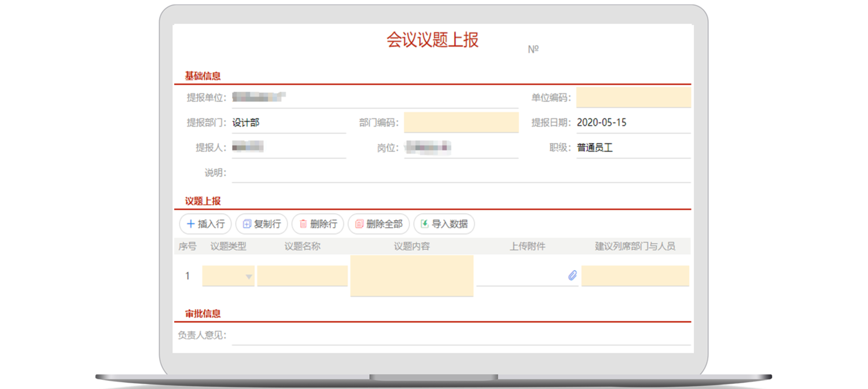Click the 议题名称 cell in row 1
This screenshot has width=868, height=389.
click(x=302, y=276)
